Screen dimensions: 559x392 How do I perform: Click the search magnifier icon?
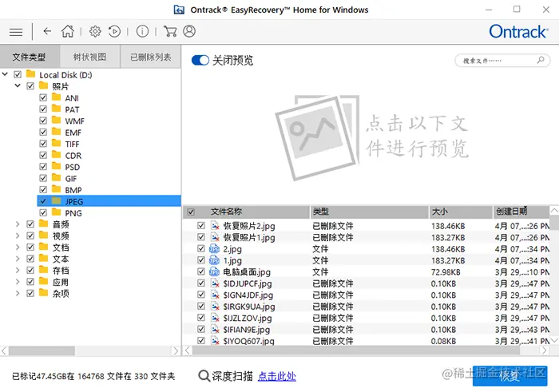pos(541,60)
